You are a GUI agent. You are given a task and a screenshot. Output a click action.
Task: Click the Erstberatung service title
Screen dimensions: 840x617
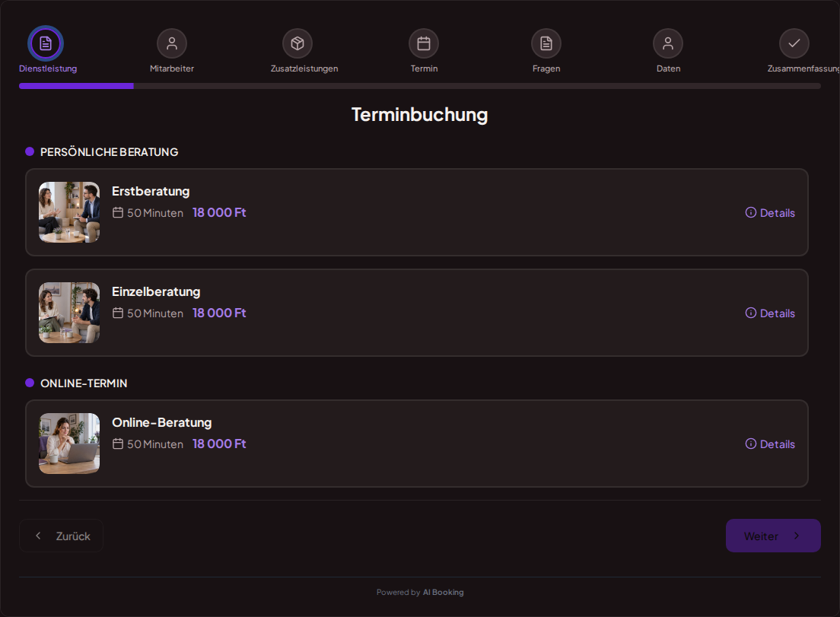click(151, 191)
